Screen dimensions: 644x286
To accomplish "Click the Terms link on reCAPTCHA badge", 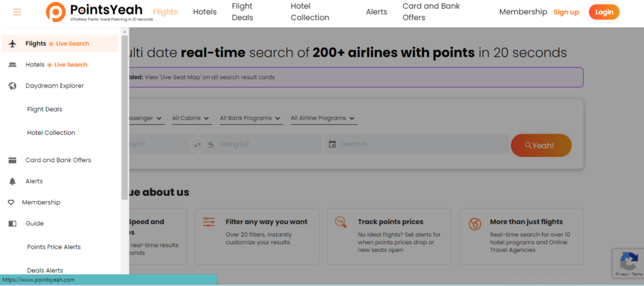I will tap(638, 273).
